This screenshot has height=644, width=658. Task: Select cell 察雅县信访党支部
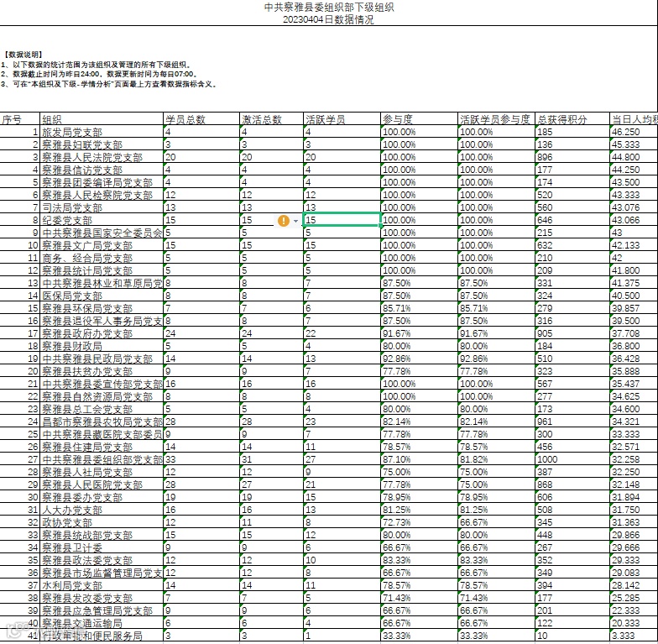click(x=102, y=170)
